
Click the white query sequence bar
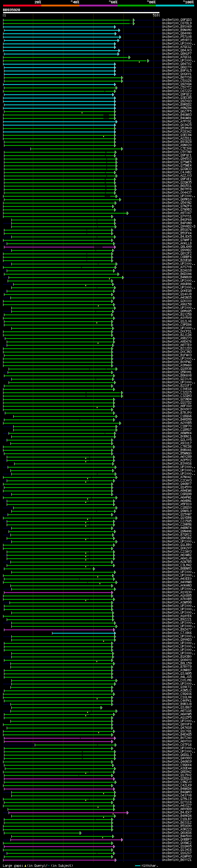[81, 13]
